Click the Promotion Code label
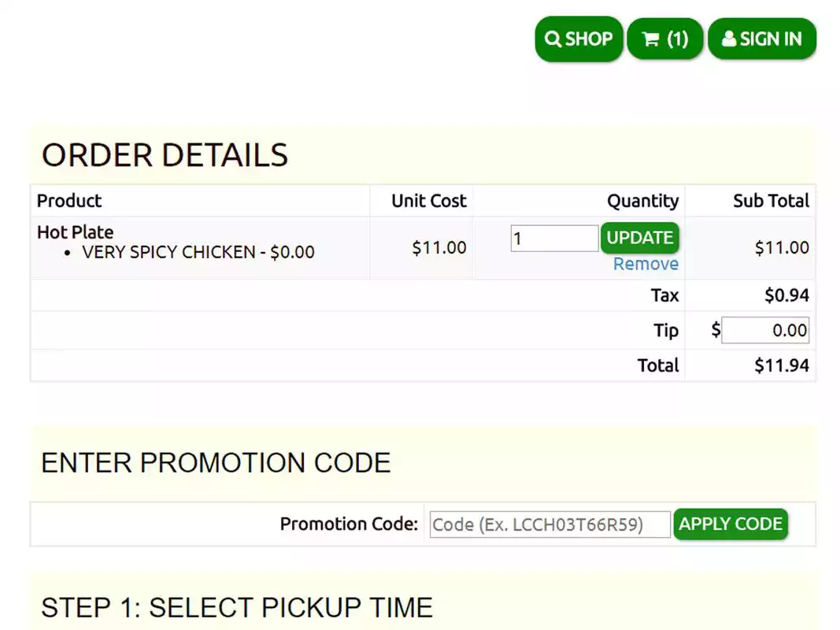 click(x=349, y=524)
